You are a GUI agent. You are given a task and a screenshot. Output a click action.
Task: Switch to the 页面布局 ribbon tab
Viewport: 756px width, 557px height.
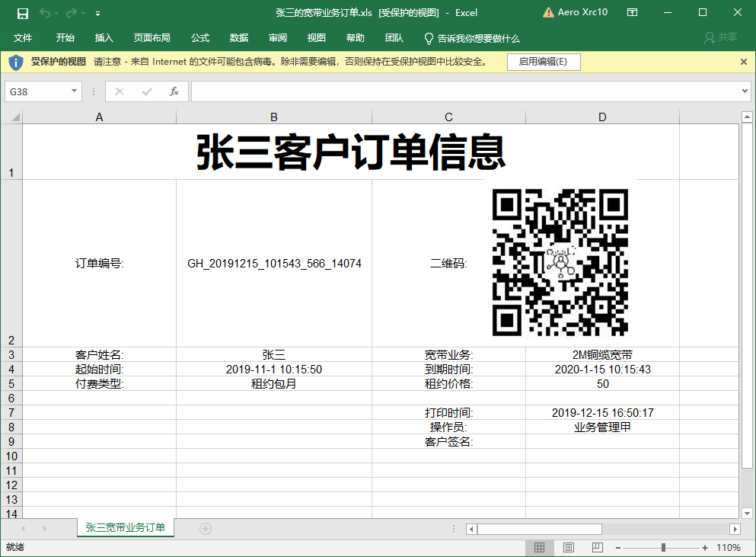152,38
